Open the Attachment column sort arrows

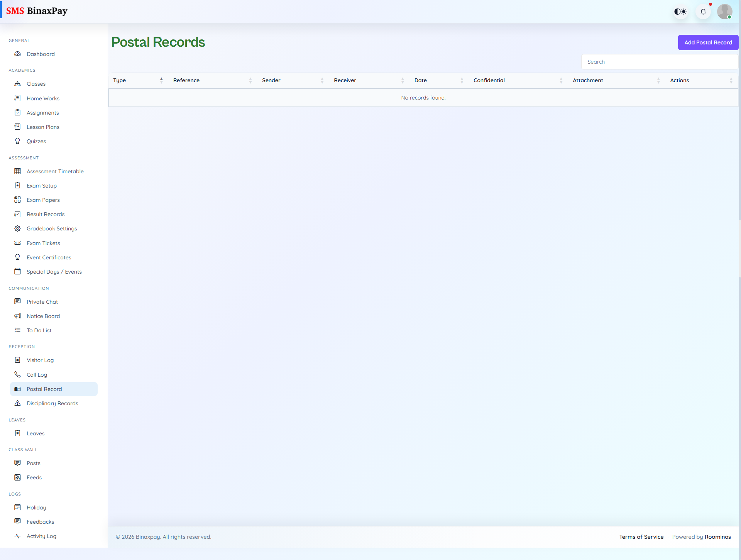point(659,80)
